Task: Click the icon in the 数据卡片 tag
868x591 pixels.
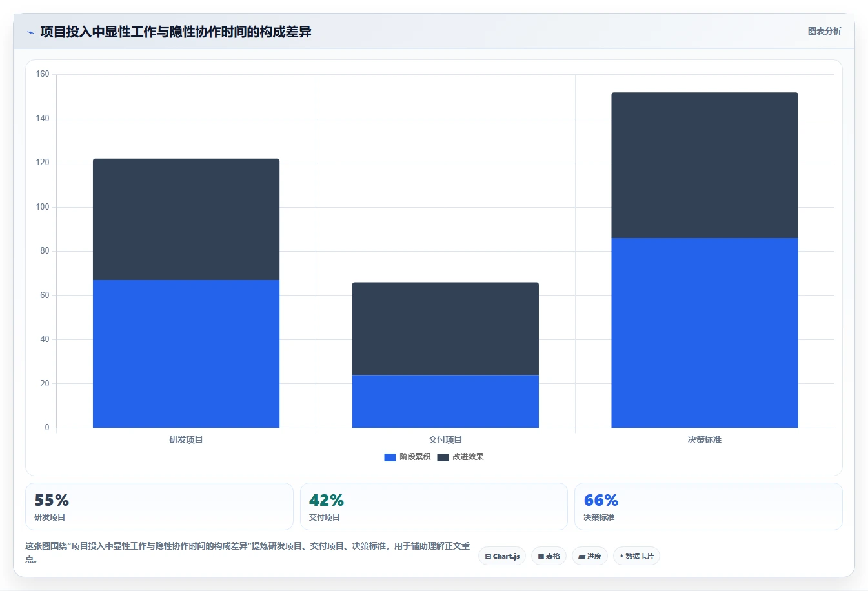Action: point(621,556)
